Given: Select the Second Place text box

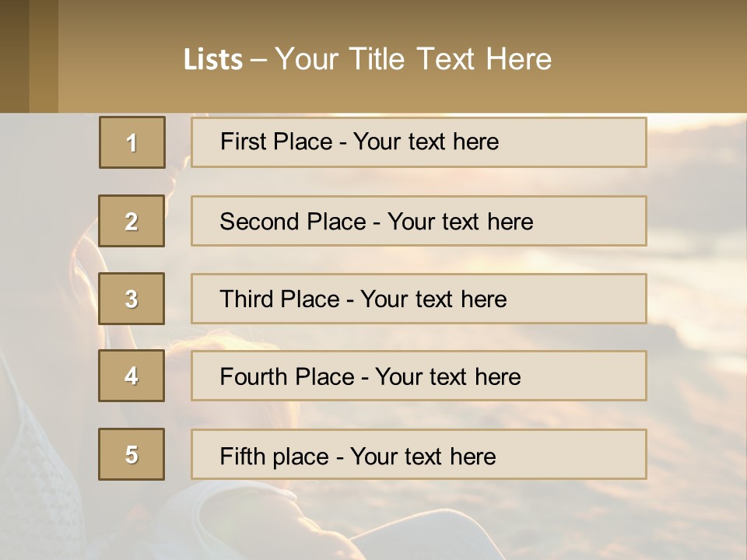Looking at the screenshot, I should 419,222.
